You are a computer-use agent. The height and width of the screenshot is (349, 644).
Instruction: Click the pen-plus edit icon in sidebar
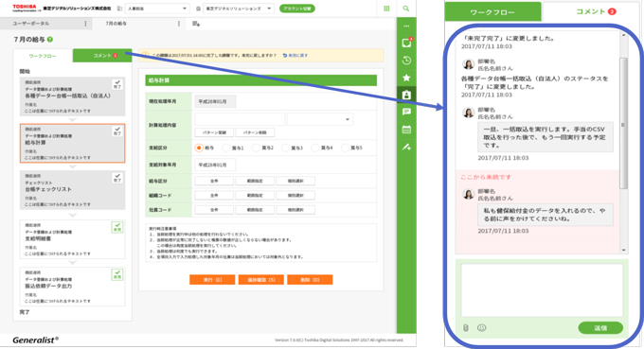[406, 147]
